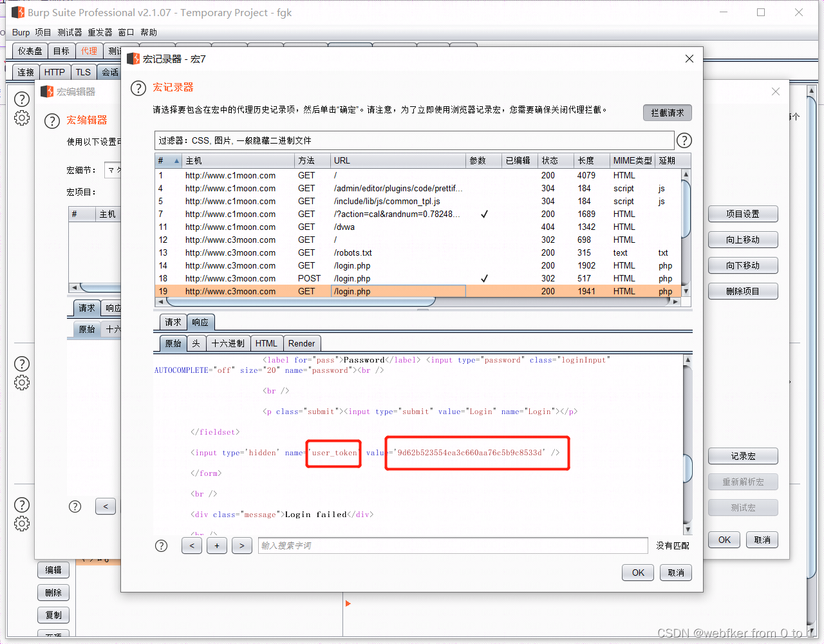Close the 宏记录器 dialog with X
824x644 pixels.
tap(689, 59)
